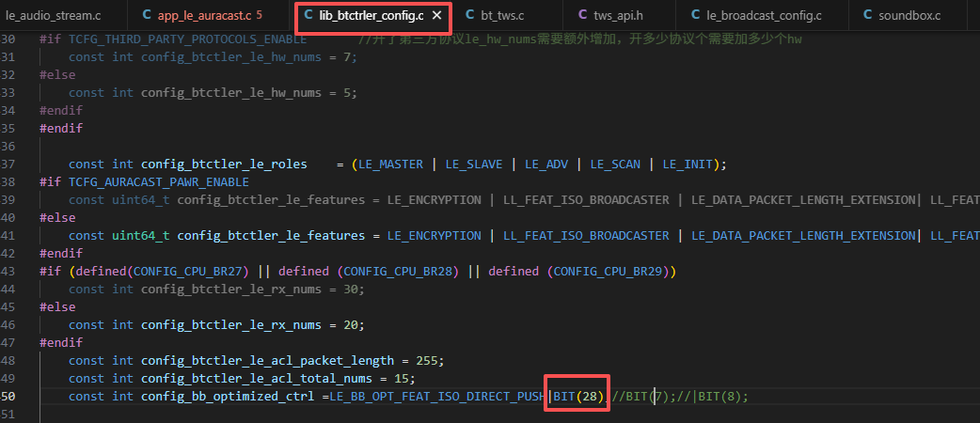Click config_btctler_le_features on line 41

coord(271,236)
